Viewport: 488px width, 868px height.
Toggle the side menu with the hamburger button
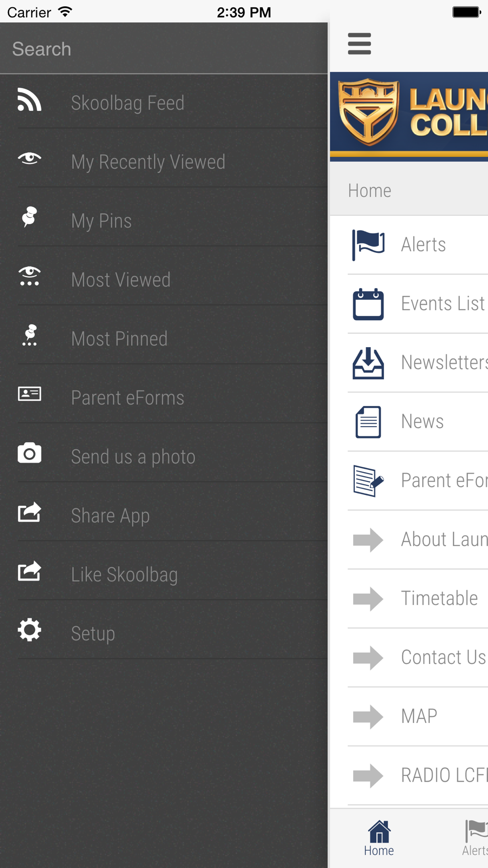[x=360, y=44]
